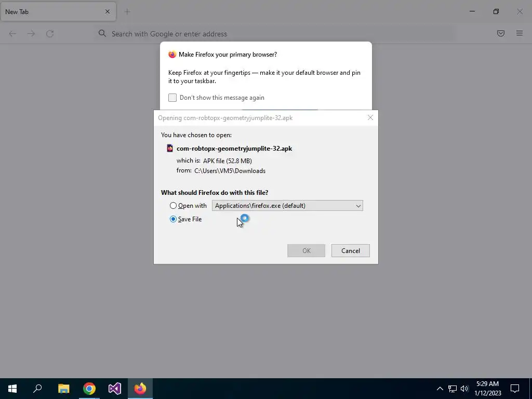Select the Save File radio button
The height and width of the screenshot is (399, 532).
click(x=173, y=219)
